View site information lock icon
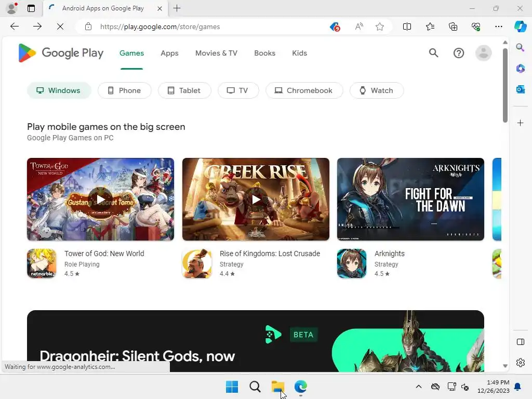 [88, 26]
